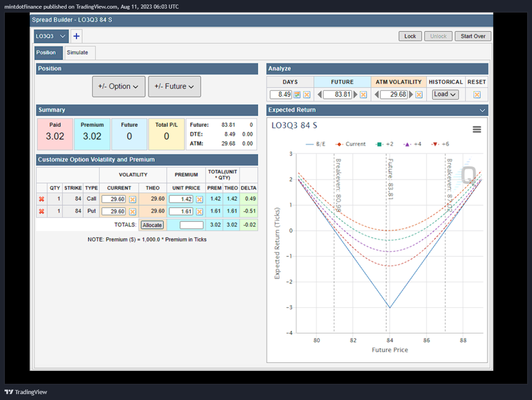
Task: Reset the Call current volatility X icon
Action: click(133, 199)
